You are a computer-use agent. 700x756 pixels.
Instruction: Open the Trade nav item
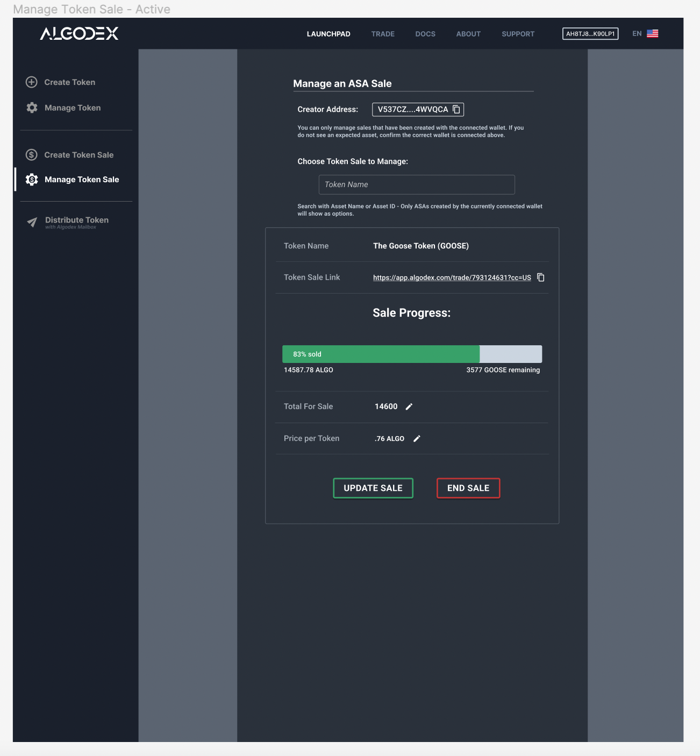point(383,34)
